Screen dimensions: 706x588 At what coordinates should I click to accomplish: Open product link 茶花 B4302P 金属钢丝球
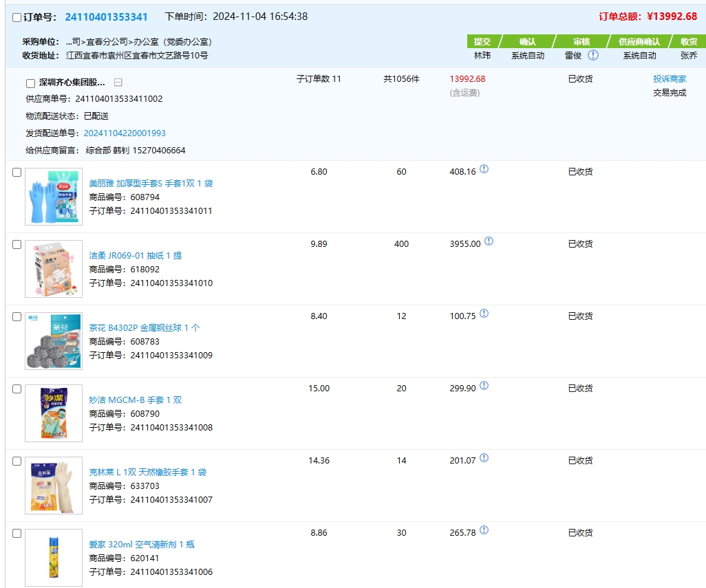(144, 328)
